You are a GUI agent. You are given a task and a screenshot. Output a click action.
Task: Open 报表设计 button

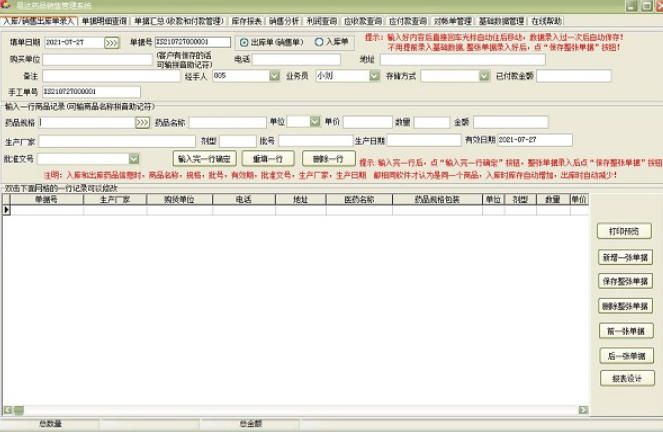tap(627, 378)
